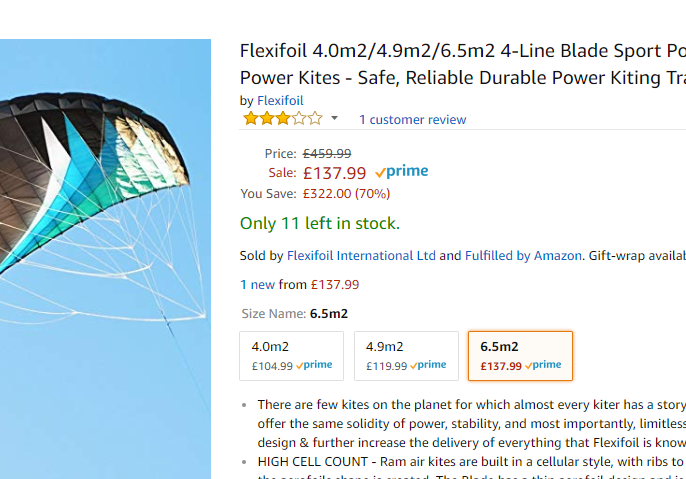Click the £137.99 sale price

(x=334, y=173)
